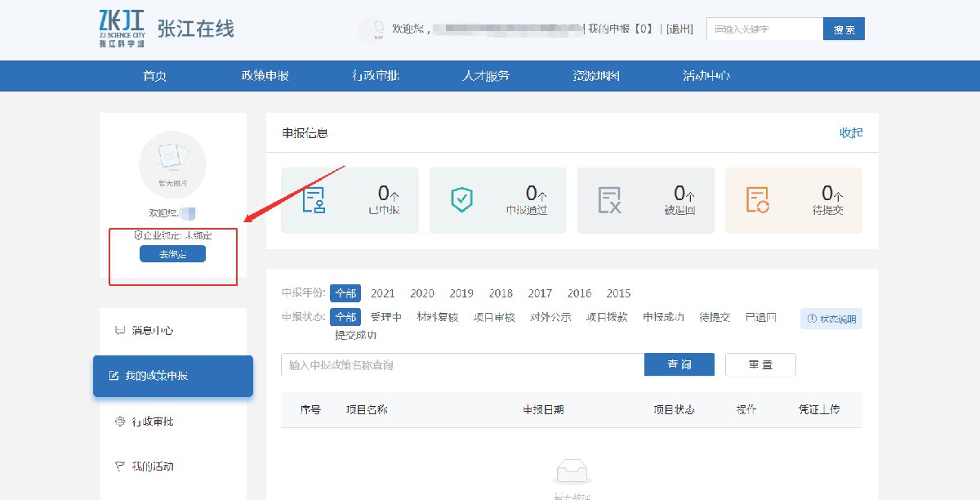Click the 搜索 button in header

[844, 29]
